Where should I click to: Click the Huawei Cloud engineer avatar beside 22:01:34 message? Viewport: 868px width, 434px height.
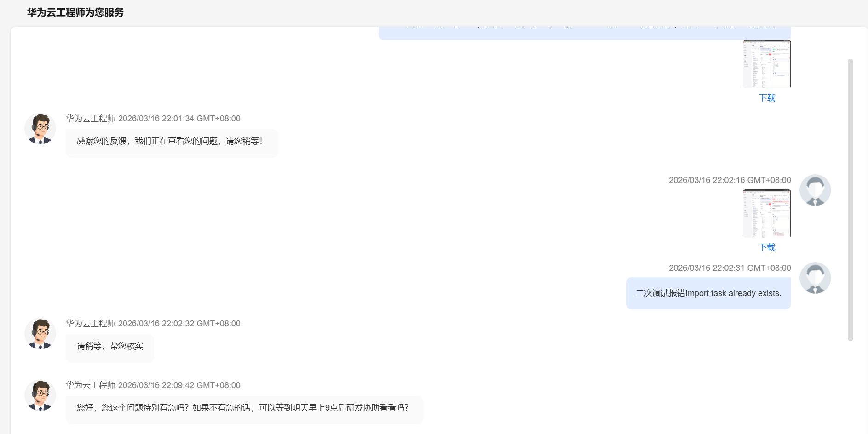click(40, 129)
